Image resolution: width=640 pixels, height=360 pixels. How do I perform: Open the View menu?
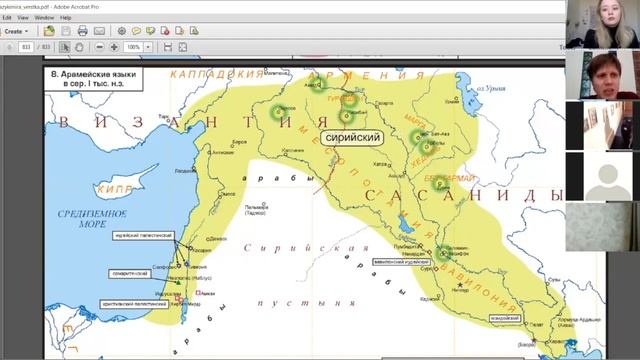click(23, 18)
